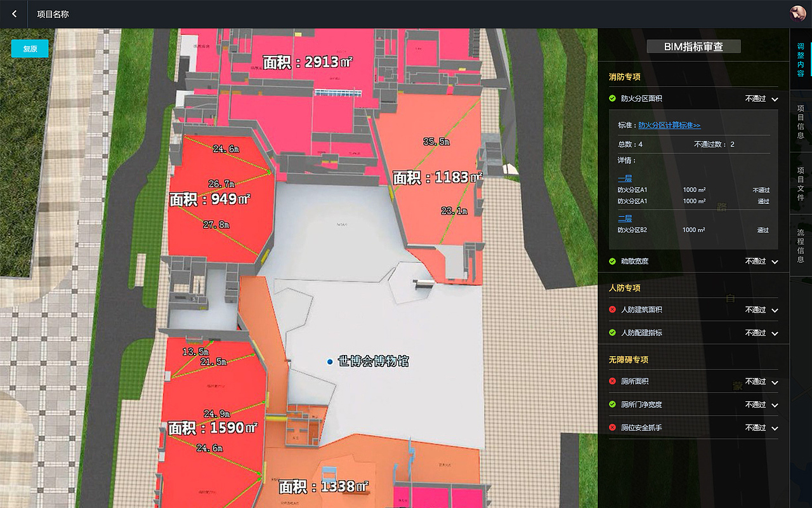Switch to the 流程信息 side tab
This screenshot has height=508, width=812.
pos(801,246)
